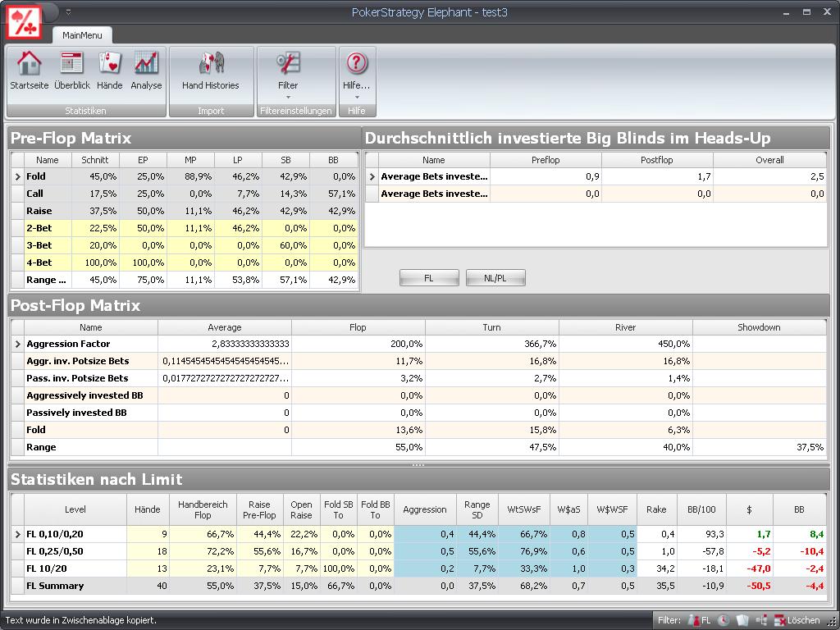
Task: Open the PokerStrategy application menu logo
Action: click(24, 21)
